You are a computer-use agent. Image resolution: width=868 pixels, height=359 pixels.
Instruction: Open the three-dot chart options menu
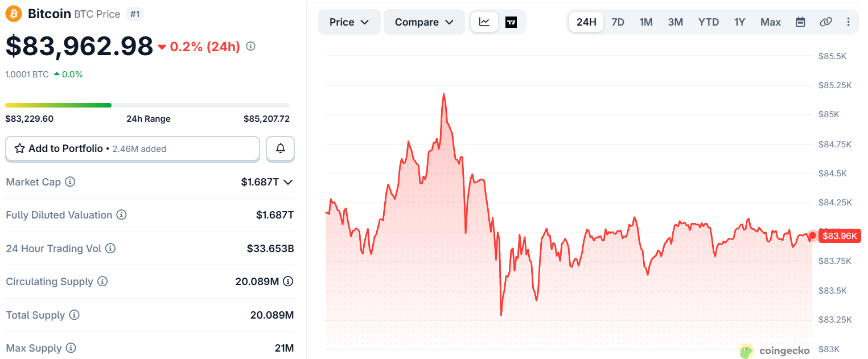coord(848,22)
